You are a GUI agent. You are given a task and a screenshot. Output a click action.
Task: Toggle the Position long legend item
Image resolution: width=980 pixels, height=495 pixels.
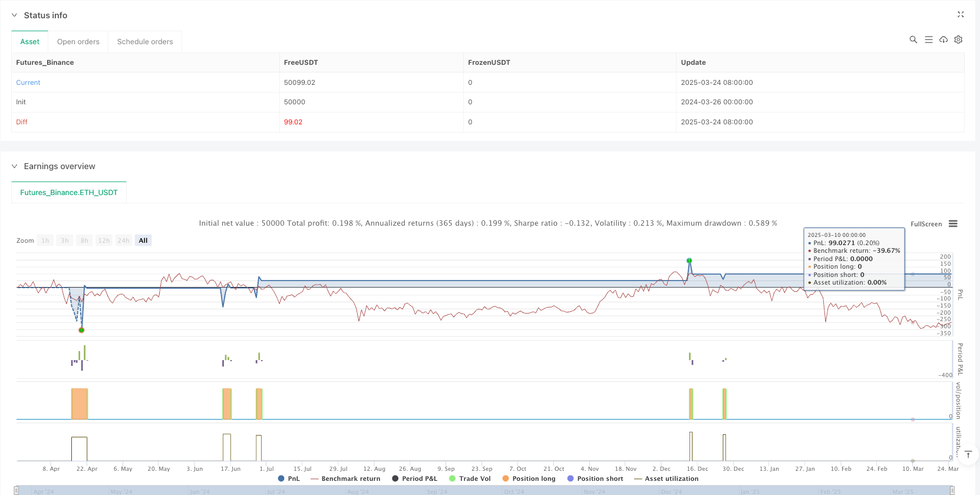coord(529,478)
